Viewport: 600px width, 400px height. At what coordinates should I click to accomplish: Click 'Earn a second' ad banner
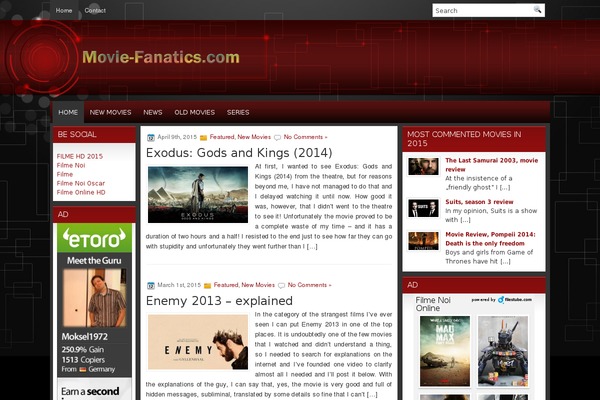click(x=94, y=390)
